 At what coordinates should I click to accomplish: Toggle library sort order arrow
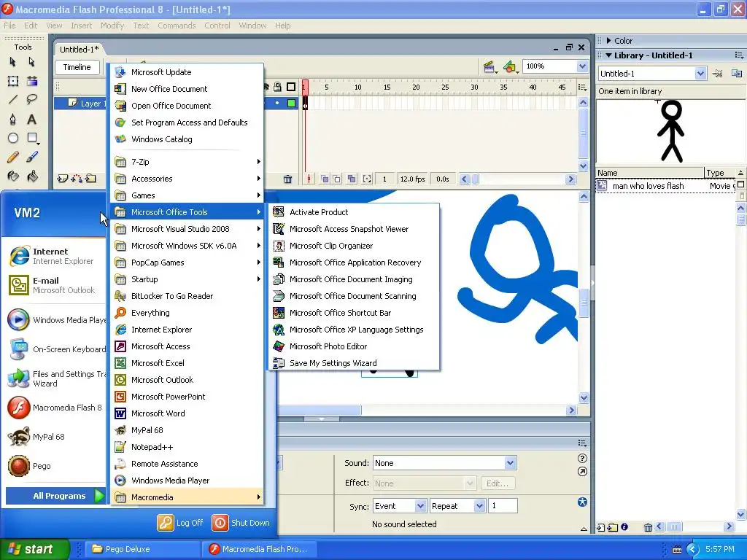740,172
